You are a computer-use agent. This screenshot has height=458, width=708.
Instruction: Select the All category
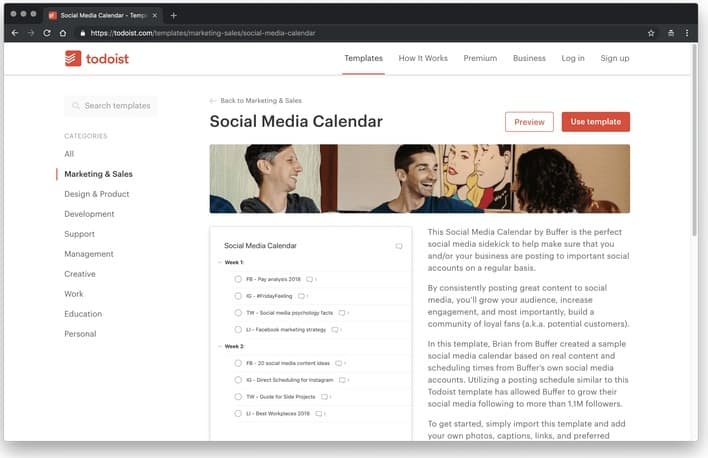point(69,154)
